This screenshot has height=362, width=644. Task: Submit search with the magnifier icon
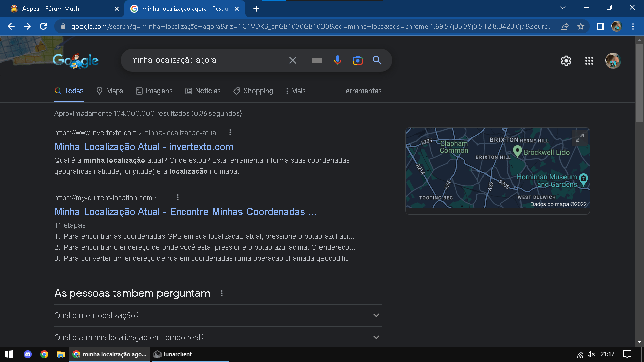click(x=377, y=60)
